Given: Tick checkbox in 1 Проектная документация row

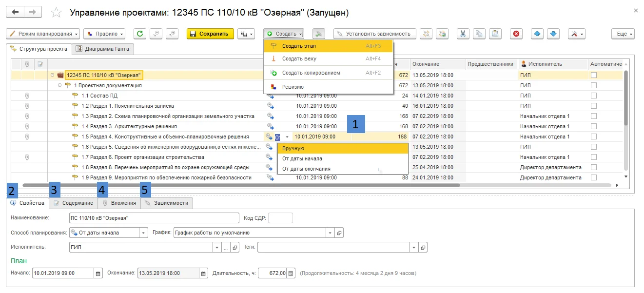Looking at the screenshot, I should pyautogui.click(x=593, y=85).
